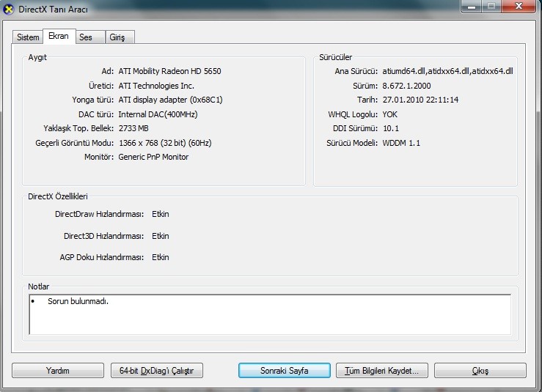Click the Sürücüler group label
The width and height of the screenshot is (542, 392).
click(x=336, y=57)
